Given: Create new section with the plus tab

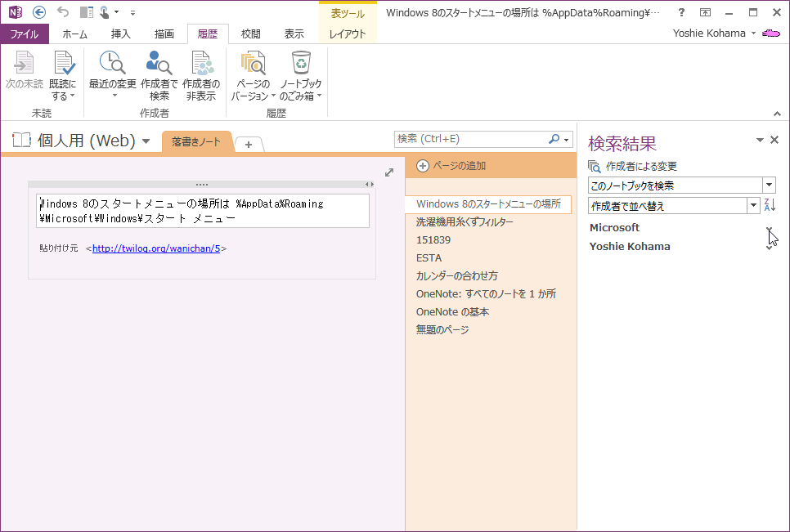Looking at the screenshot, I should 248,145.
